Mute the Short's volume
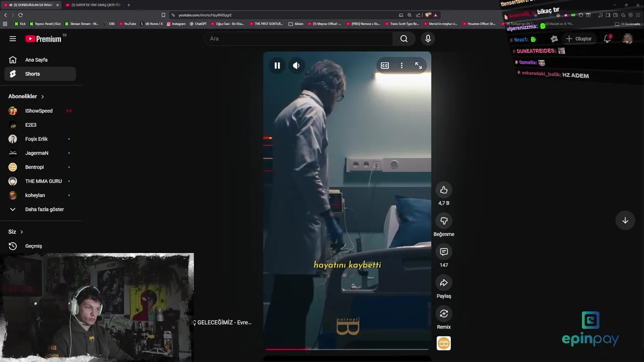The image size is (644, 362). 296,65
